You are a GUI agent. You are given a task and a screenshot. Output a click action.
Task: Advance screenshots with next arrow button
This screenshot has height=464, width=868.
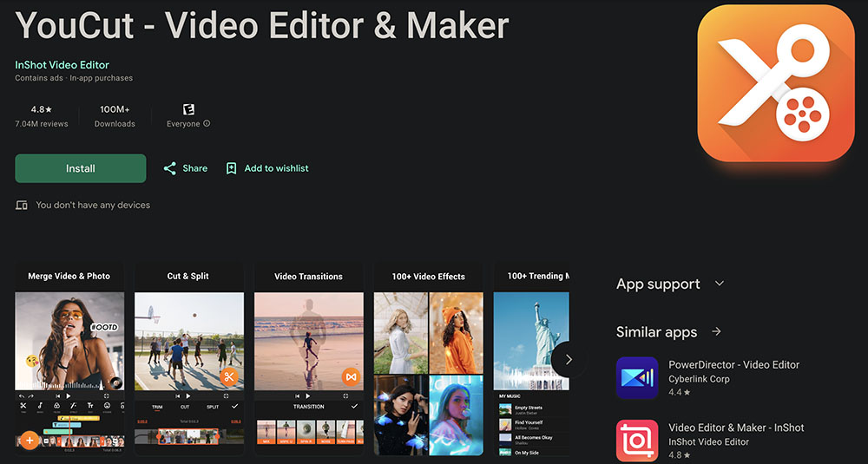pyautogui.click(x=568, y=359)
